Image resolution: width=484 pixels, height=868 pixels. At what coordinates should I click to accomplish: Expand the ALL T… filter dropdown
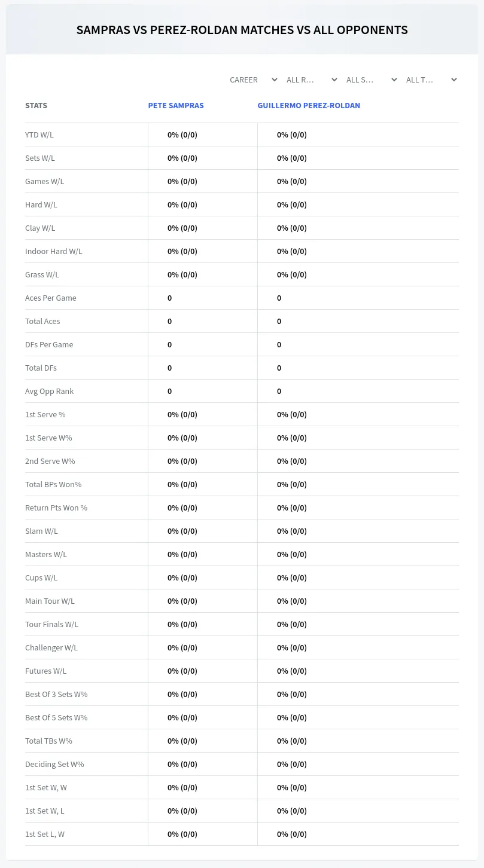(430, 80)
